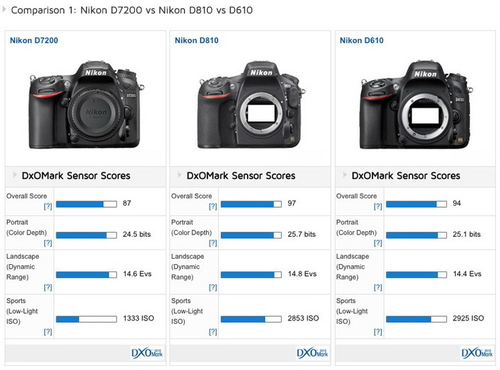Open Portrait Color Depth help [?] for D610
This screenshot has width=500, height=370.
tap(378, 243)
